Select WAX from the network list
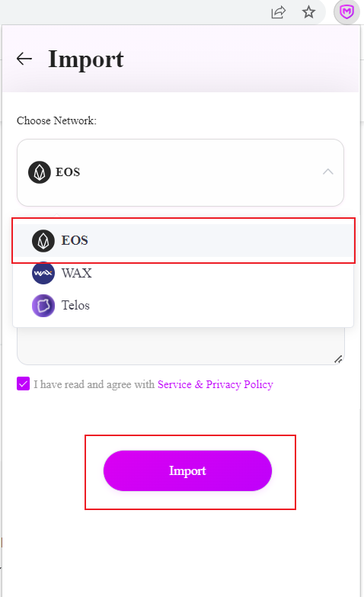 (184, 273)
